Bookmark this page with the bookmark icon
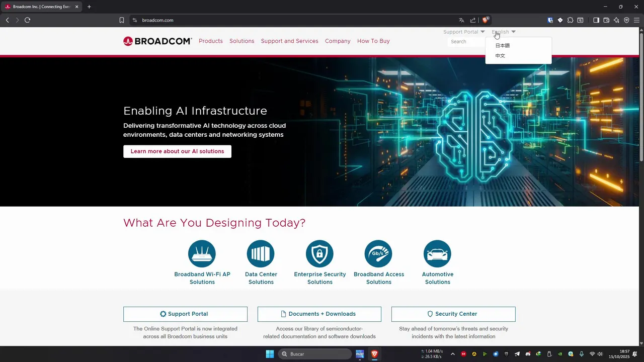The image size is (644, 362). tap(122, 20)
